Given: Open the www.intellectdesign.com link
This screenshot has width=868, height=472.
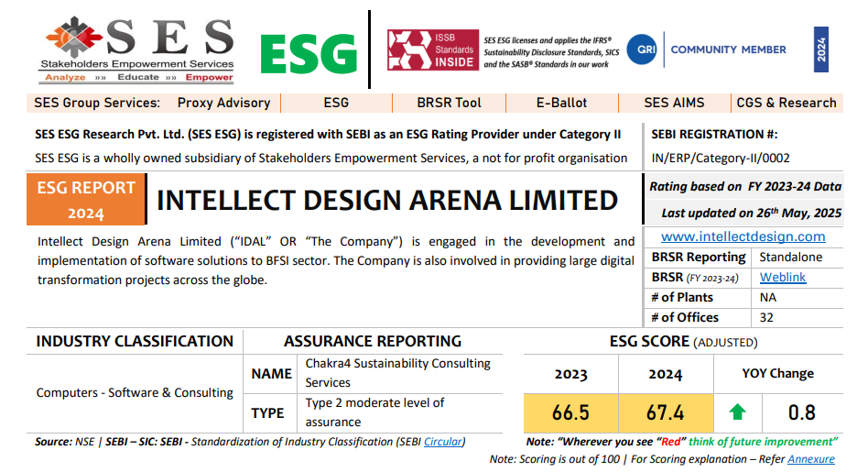Looking at the screenshot, I should coord(743,236).
